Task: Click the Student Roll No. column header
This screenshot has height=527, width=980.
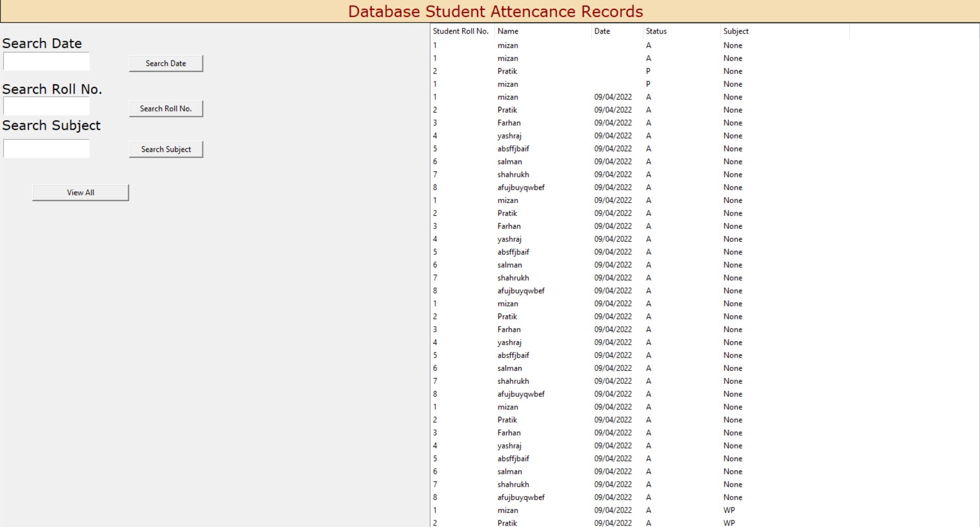Action: (x=461, y=31)
